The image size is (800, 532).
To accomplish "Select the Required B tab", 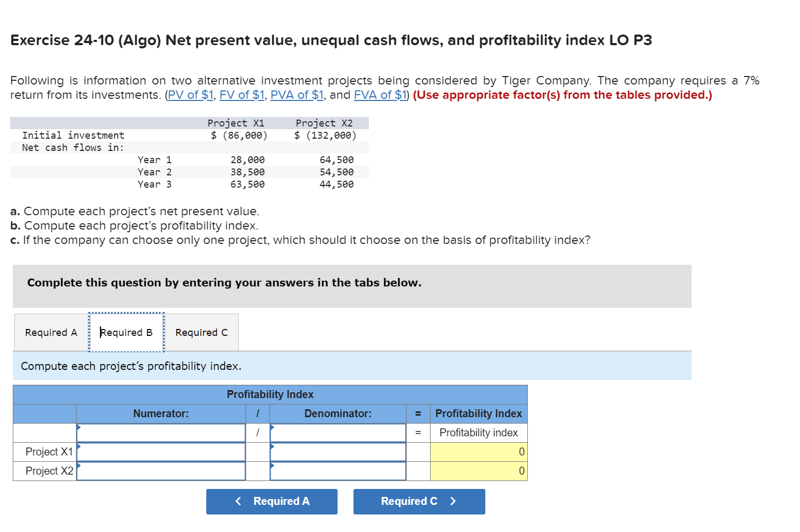I will (x=126, y=332).
